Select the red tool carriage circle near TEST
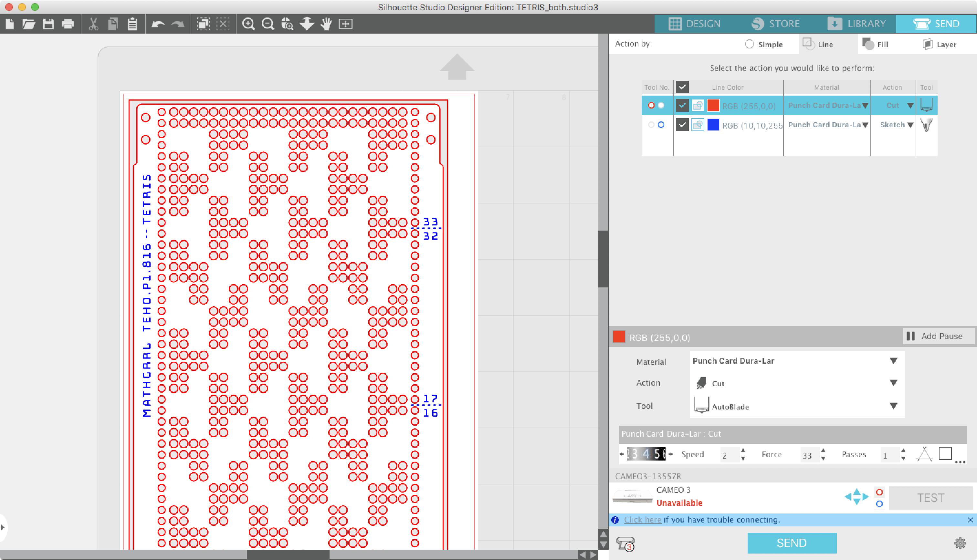The height and width of the screenshot is (560, 977). [x=879, y=492]
